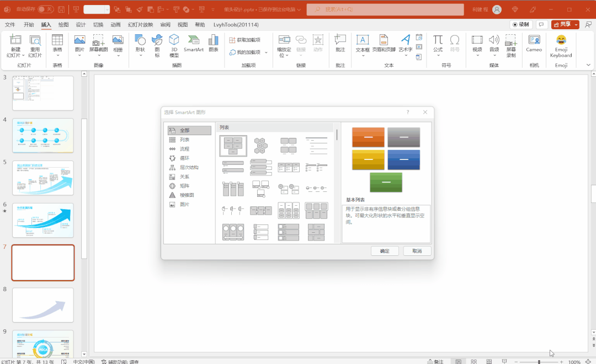Select the 矩阵 (matrix) category

(x=189, y=186)
